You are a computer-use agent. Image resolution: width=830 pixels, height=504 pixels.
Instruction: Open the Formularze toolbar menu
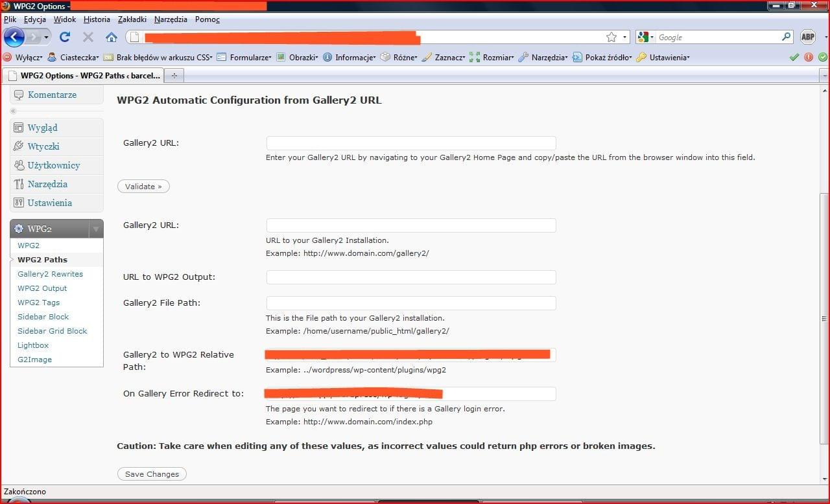click(244, 57)
